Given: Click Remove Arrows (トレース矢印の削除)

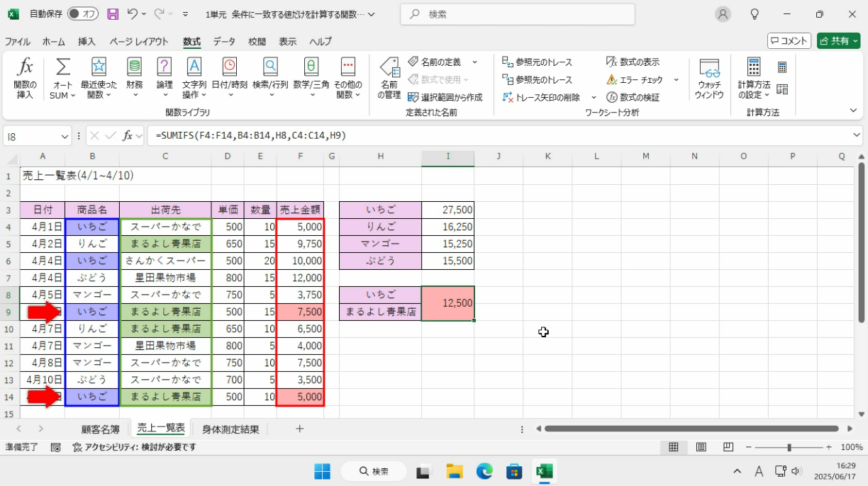Looking at the screenshot, I should pos(540,97).
